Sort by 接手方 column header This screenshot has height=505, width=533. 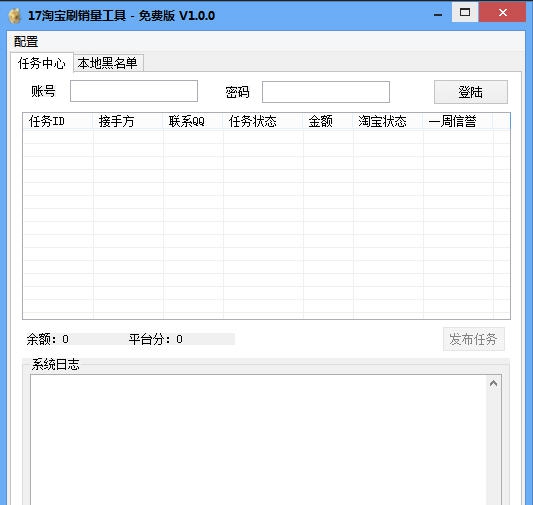coord(128,121)
